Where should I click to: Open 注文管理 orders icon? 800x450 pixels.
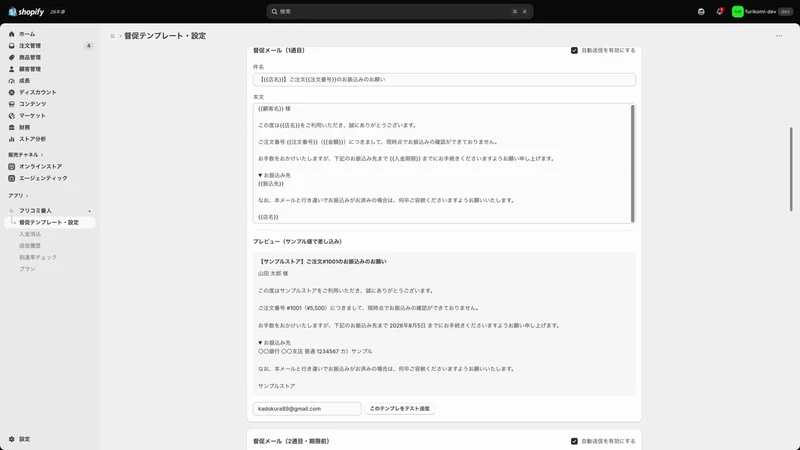point(12,46)
